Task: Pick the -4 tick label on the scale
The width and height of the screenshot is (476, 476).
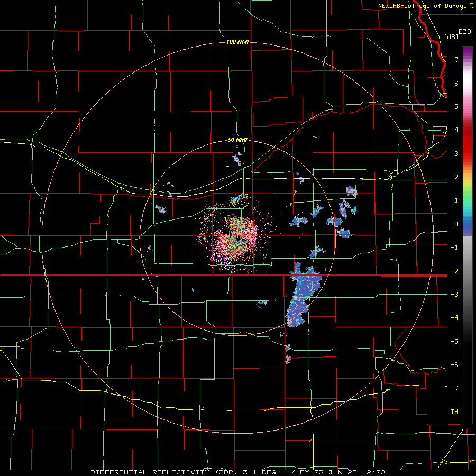Action: (454, 318)
